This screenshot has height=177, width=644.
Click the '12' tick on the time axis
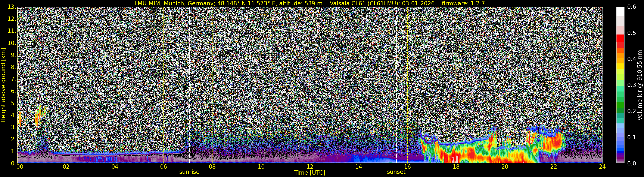(310, 167)
